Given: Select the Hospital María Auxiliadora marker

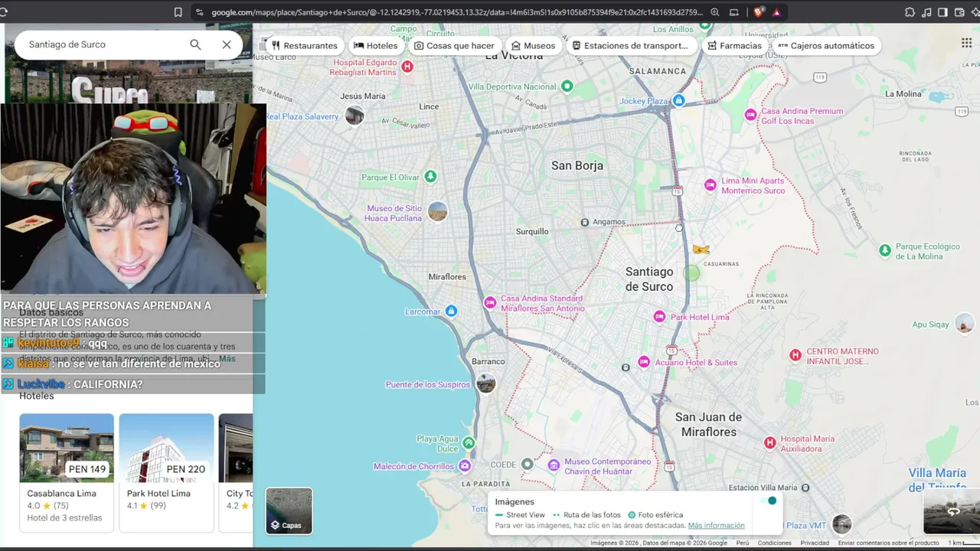Looking at the screenshot, I should [x=770, y=442].
